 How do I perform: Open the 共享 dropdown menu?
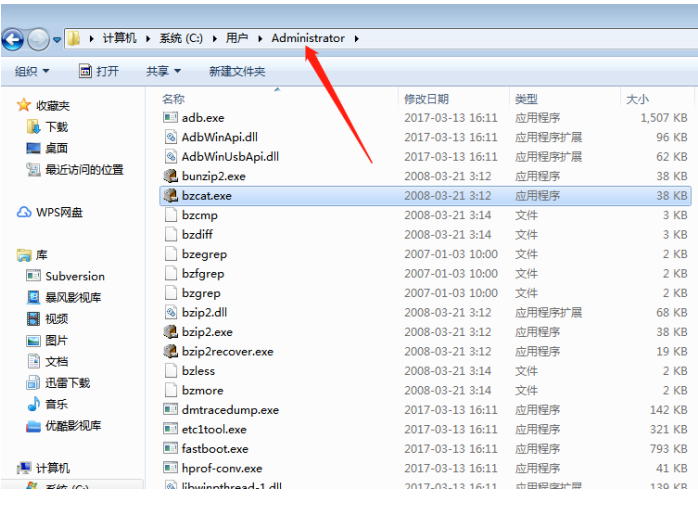point(163,71)
